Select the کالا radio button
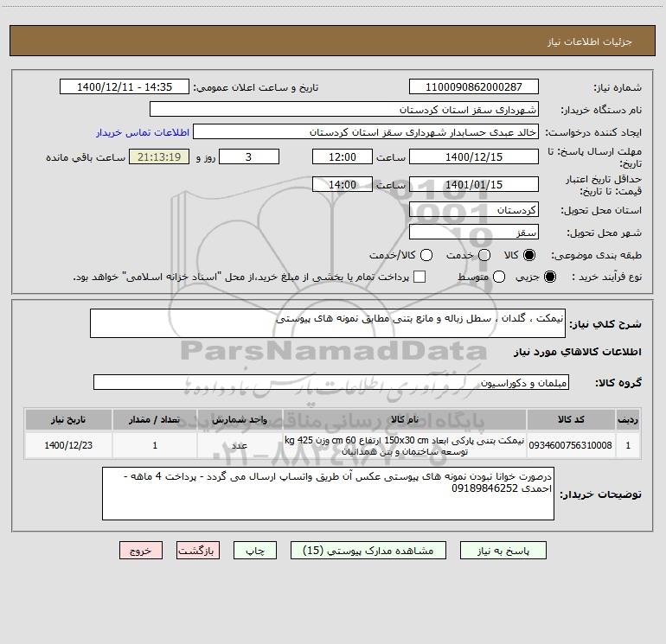666x644 pixels. click(529, 255)
